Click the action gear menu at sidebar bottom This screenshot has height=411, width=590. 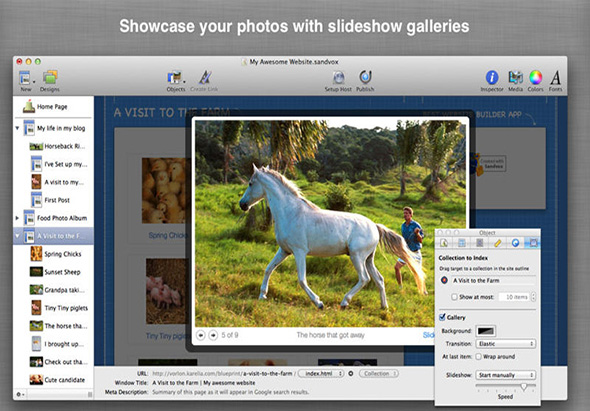[20, 394]
